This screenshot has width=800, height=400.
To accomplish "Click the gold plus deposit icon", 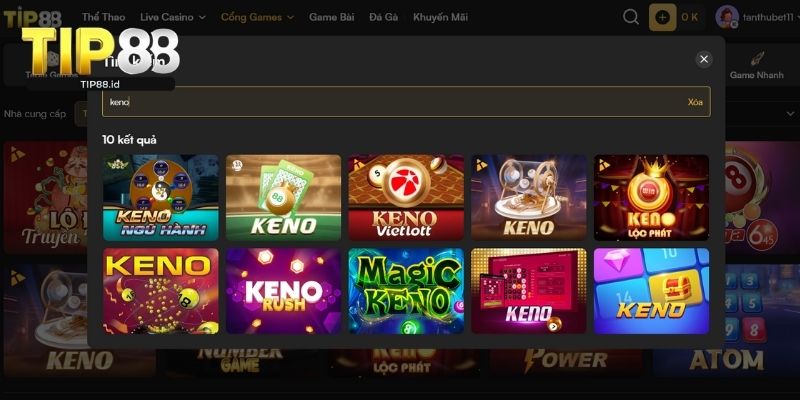I will tap(662, 17).
